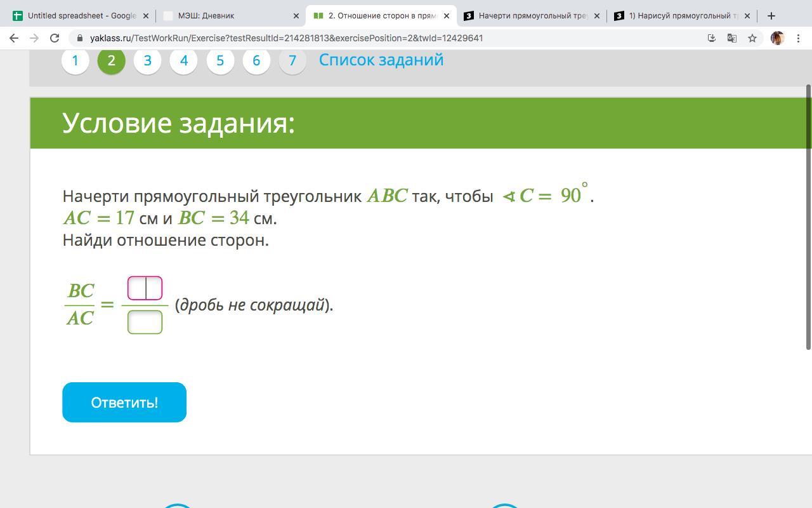Viewport: 812px width, 508px height.
Task: Switch to '1) Нарисуй прямоугольный' tab
Action: click(681, 16)
